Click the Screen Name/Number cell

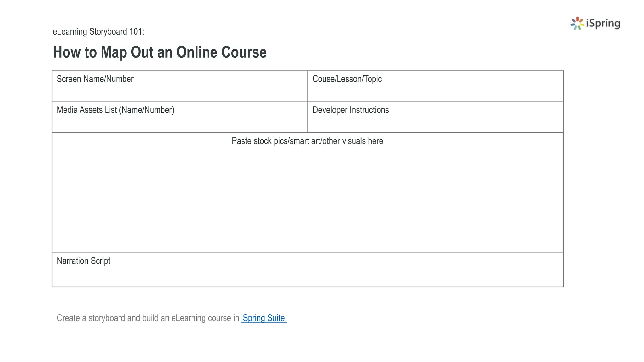click(179, 90)
